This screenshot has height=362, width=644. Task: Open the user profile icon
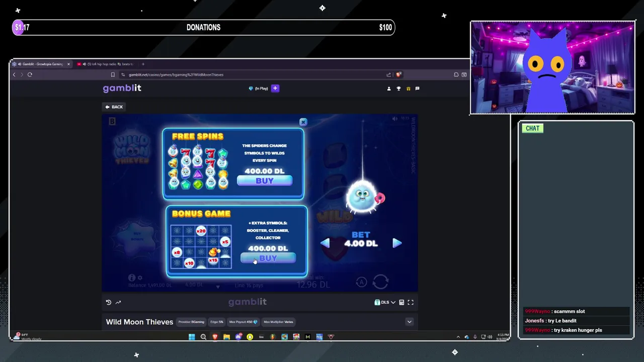pyautogui.click(x=388, y=88)
